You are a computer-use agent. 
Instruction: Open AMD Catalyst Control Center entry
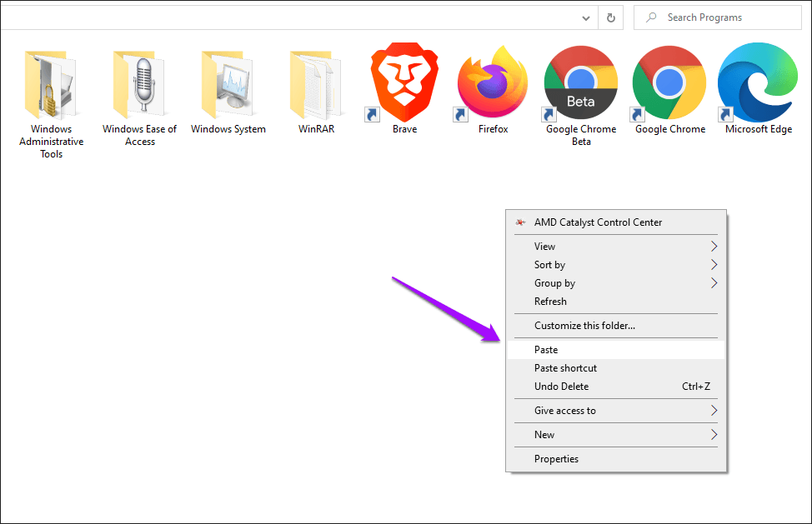click(x=616, y=222)
